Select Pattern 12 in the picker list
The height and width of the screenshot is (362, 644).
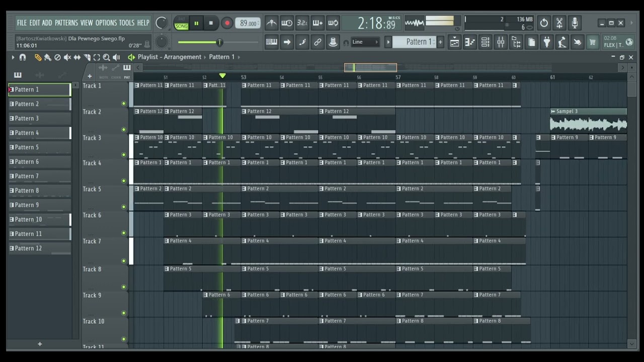coord(40,248)
